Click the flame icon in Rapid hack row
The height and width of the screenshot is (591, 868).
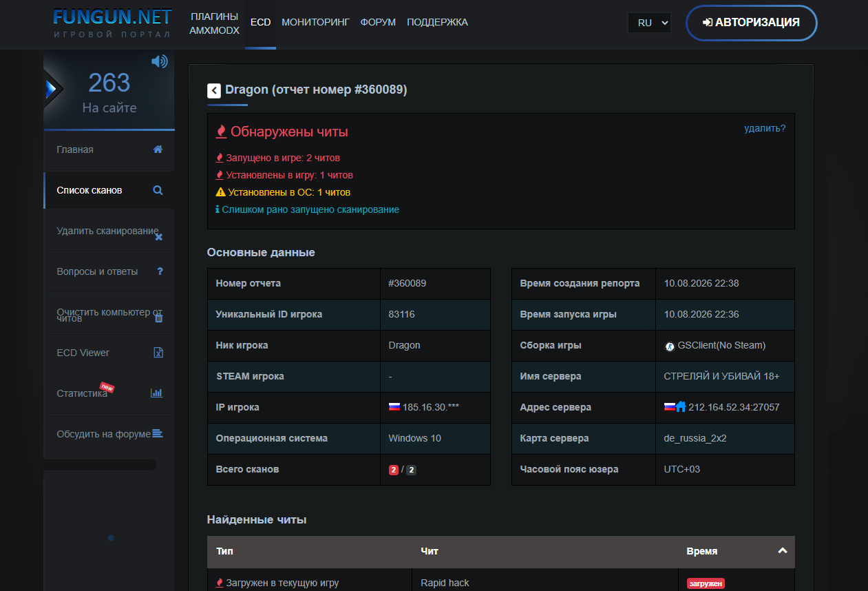point(220,583)
